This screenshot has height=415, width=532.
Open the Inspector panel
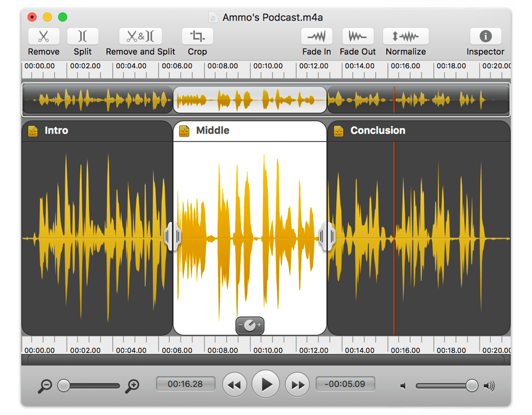coord(486,36)
